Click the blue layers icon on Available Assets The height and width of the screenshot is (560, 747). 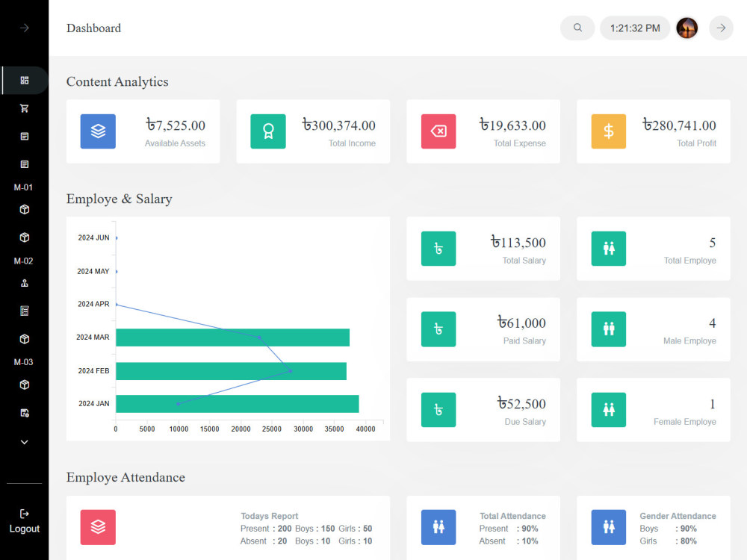coord(98,131)
